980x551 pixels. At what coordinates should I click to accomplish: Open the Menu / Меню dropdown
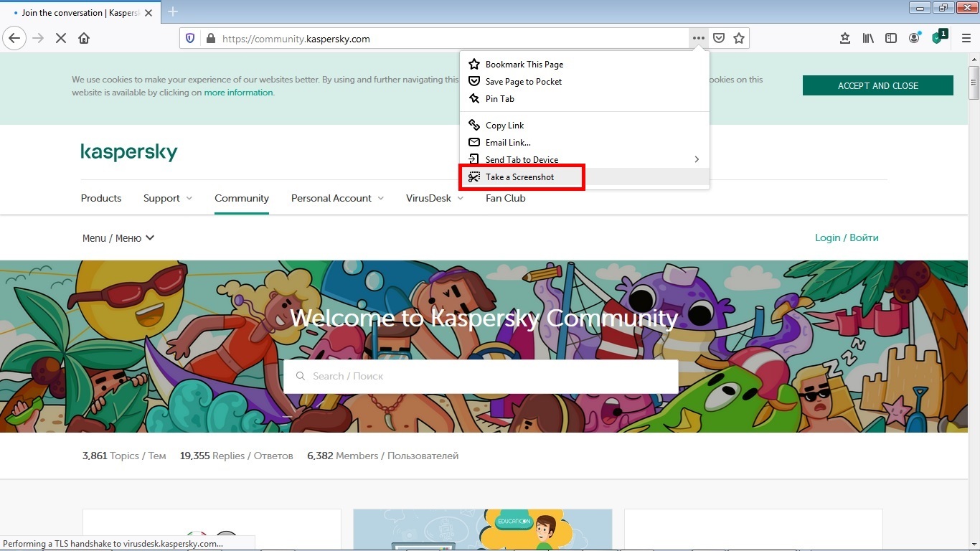pyautogui.click(x=118, y=238)
